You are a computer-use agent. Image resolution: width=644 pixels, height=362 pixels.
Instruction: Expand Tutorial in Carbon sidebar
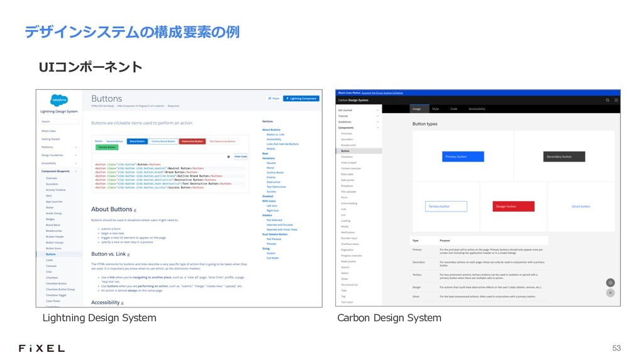[377, 116]
